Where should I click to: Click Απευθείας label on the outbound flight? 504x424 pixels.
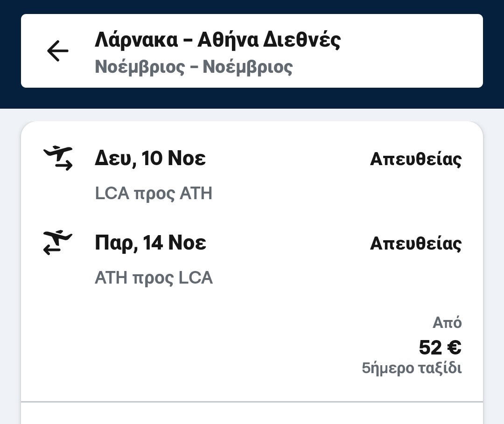click(415, 159)
